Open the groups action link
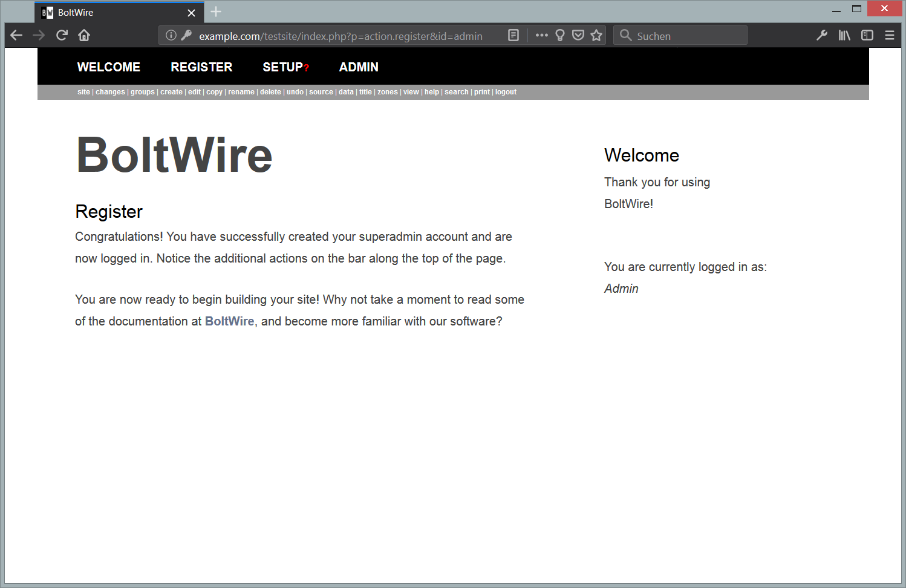 click(x=143, y=92)
